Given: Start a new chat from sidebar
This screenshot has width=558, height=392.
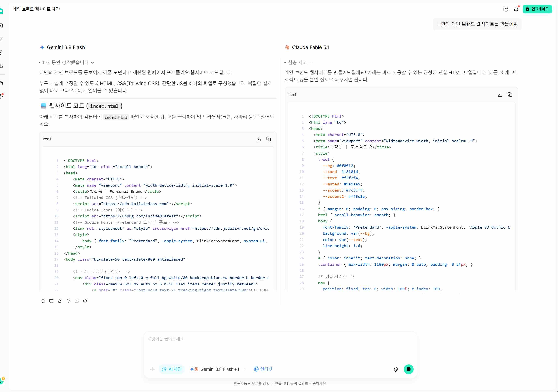Looking at the screenshot, I should click(x=1, y=26).
